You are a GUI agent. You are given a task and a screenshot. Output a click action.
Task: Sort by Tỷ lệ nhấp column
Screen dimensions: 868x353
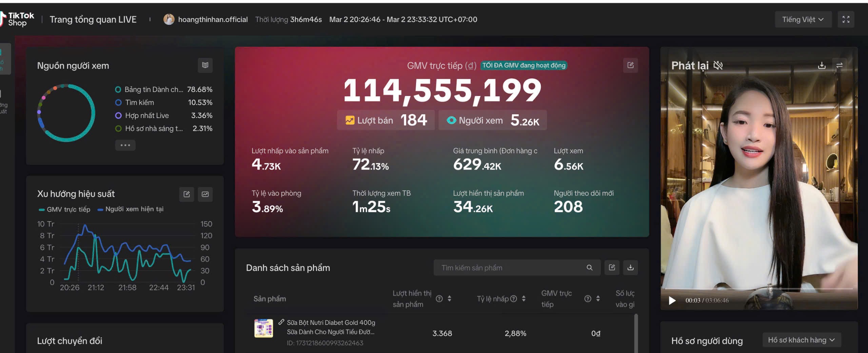(524, 298)
